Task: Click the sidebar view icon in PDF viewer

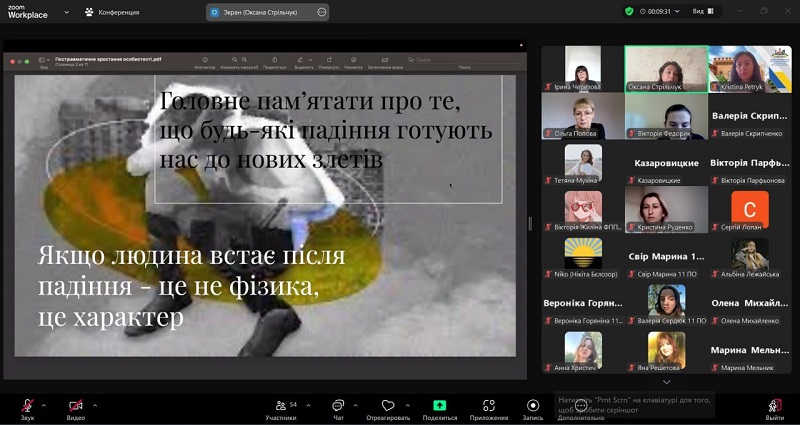Action: pyautogui.click(x=43, y=60)
